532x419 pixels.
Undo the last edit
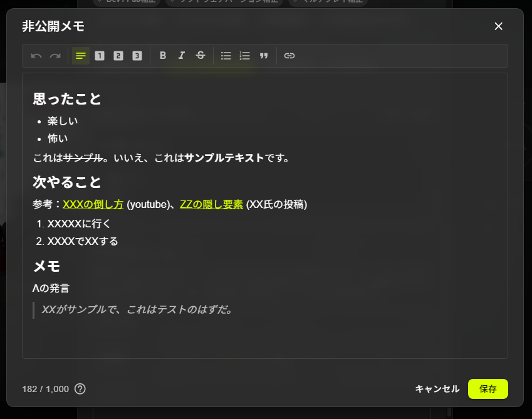coord(36,56)
